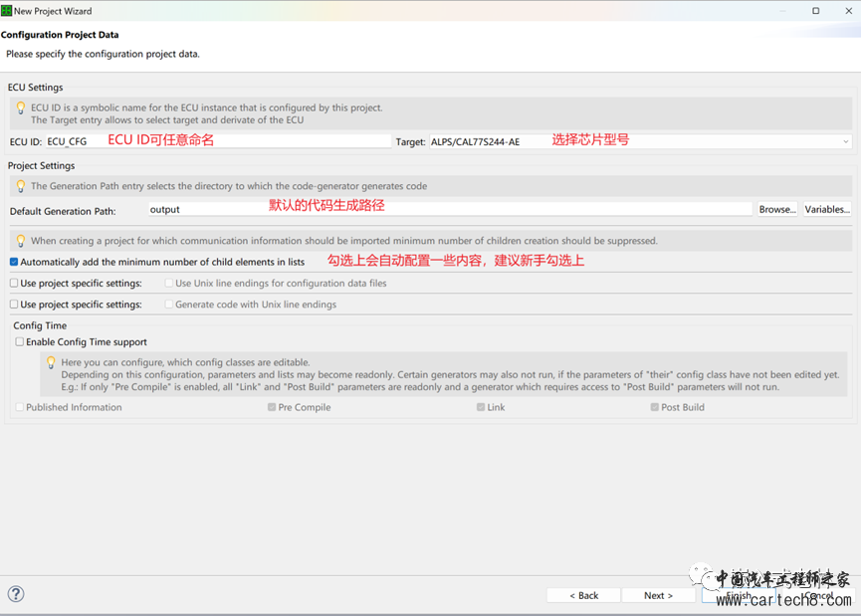Image resolution: width=861 pixels, height=616 pixels.
Task: Enable project specific settings for config data files
Action: coord(14,284)
